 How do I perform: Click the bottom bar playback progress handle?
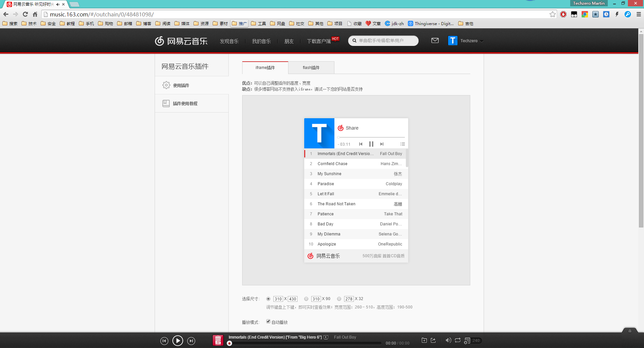click(229, 343)
